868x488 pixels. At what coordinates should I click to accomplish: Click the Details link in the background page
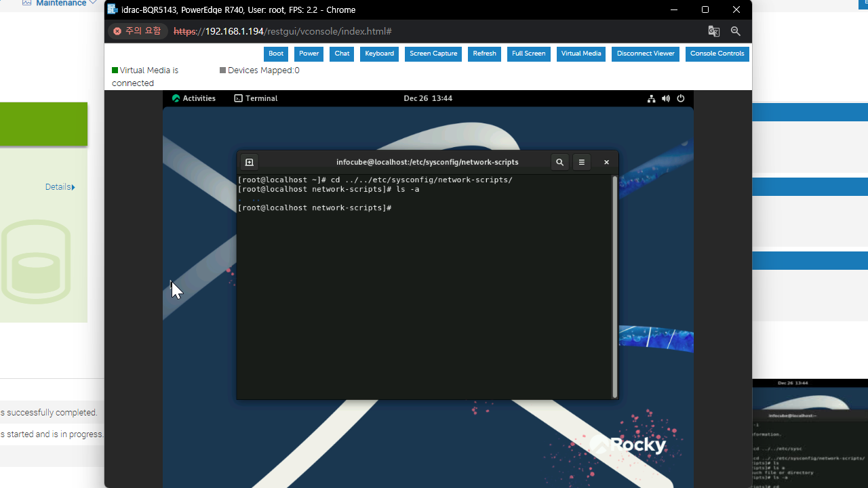60,187
